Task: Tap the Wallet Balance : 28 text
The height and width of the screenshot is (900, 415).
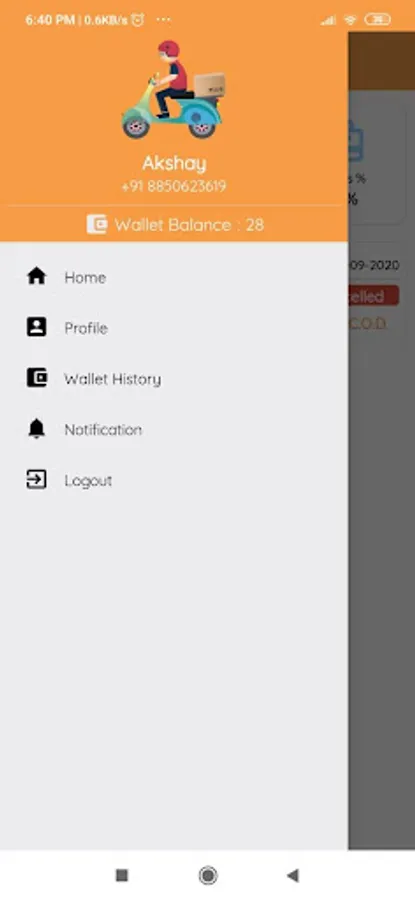Action: tap(189, 224)
